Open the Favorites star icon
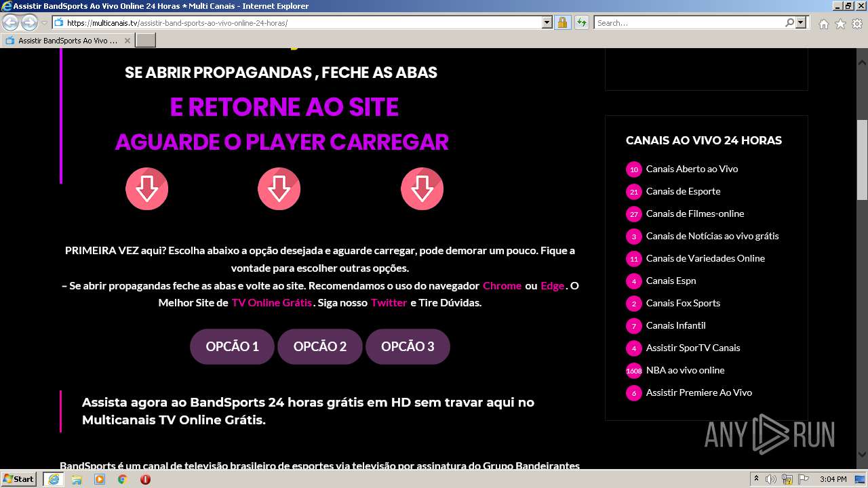 (x=840, y=24)
